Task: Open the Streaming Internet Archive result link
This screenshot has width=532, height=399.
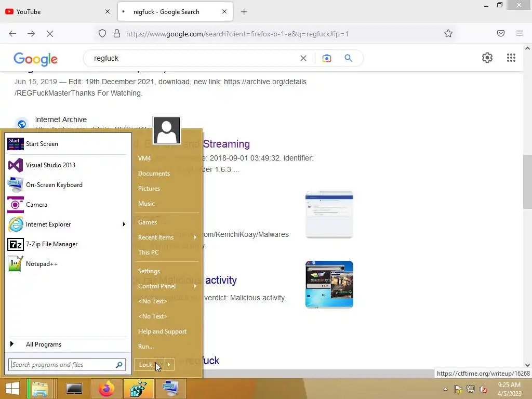Action: [x=227, y=144]
